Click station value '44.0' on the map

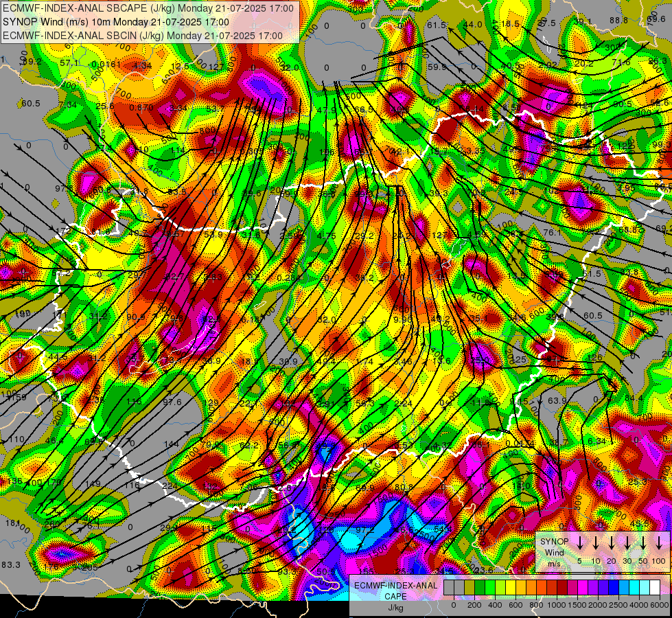[x=473, y=25]
